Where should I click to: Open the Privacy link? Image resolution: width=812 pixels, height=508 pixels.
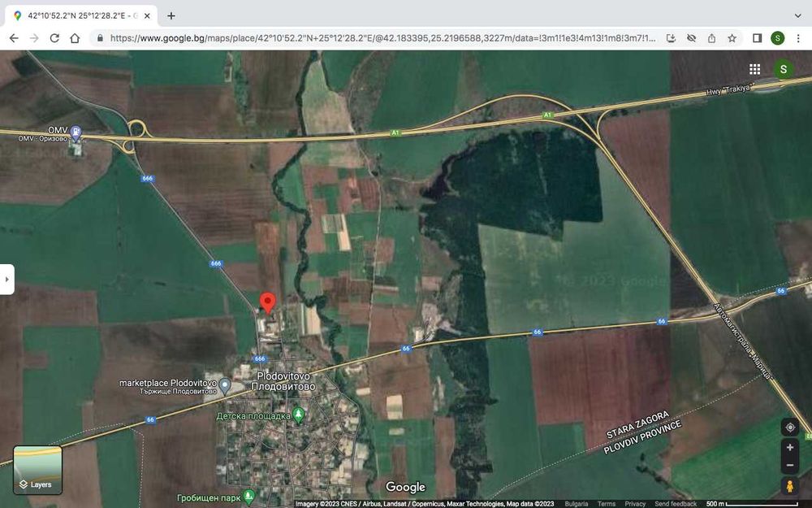point(635,504)
